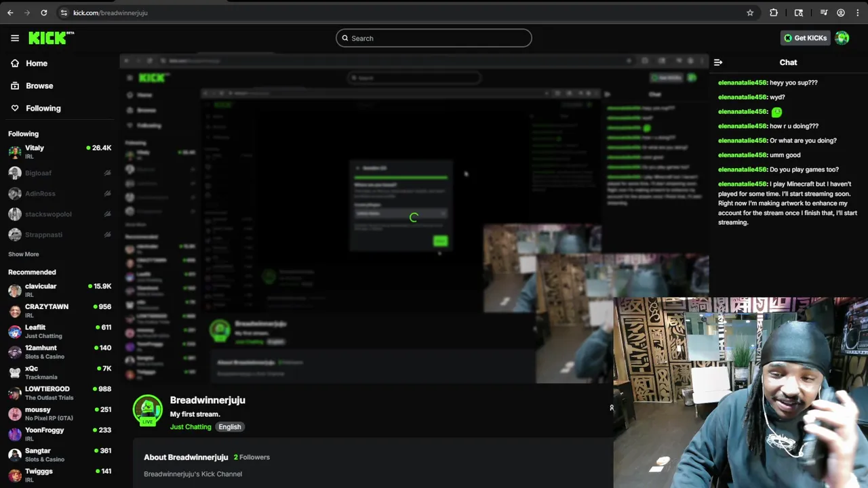
Task: Click the 'My first stream.' title
Action: (195, 414)
